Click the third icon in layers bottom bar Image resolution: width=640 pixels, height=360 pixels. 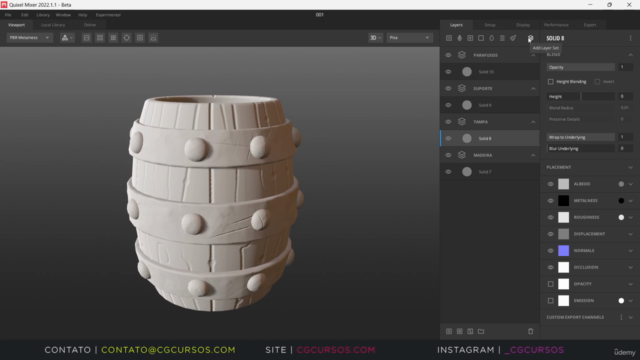tap(470, 331)
